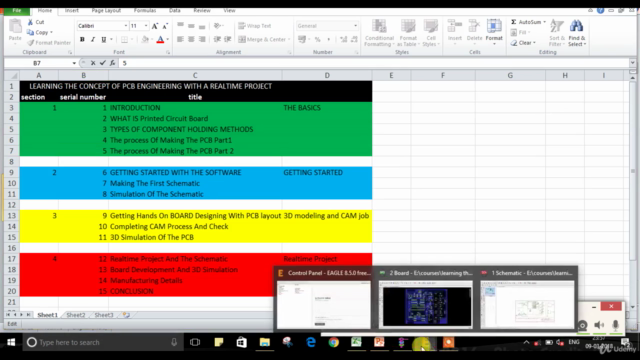The image size is (640, 360).
Task: Click the Cut scissors icon
Action: (31, 22)
